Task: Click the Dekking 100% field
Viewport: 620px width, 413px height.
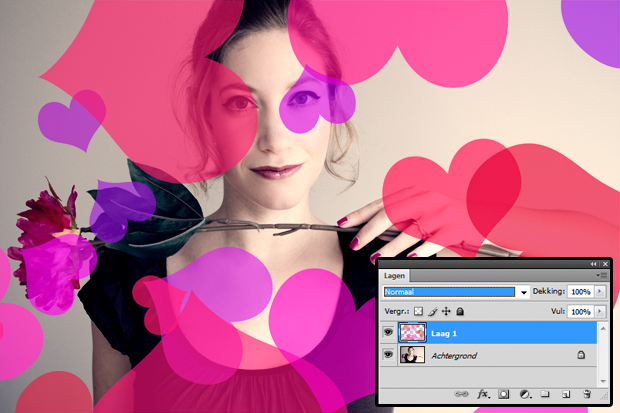Action: [x=581, y=292]
